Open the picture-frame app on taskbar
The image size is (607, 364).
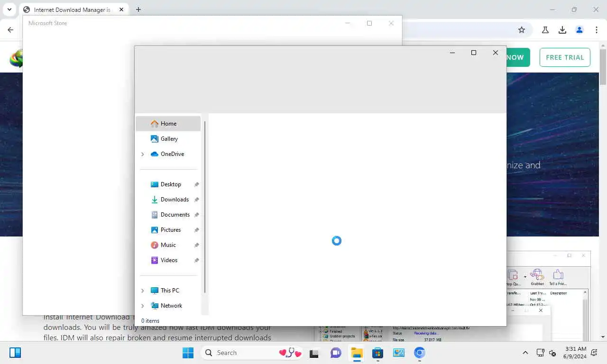click(x=398, y=353)
